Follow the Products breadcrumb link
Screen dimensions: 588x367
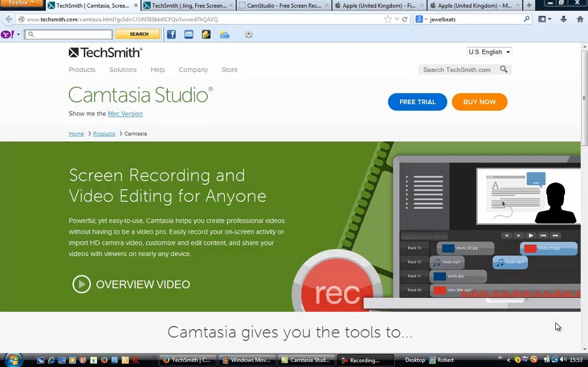[x=104, y=134]
